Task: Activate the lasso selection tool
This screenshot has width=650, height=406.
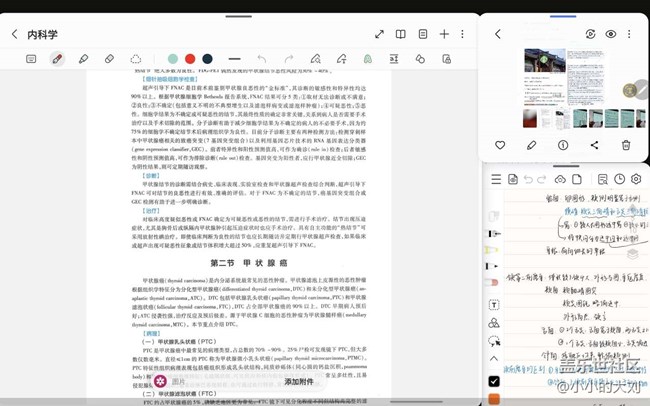Action: pyautogui.click(x=136, y=59)
